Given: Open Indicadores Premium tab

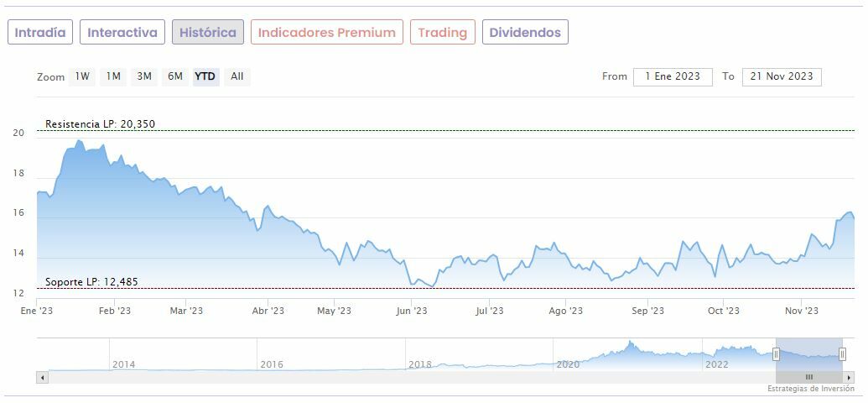Looking at the screenshot, I should (x=326, y=33).
